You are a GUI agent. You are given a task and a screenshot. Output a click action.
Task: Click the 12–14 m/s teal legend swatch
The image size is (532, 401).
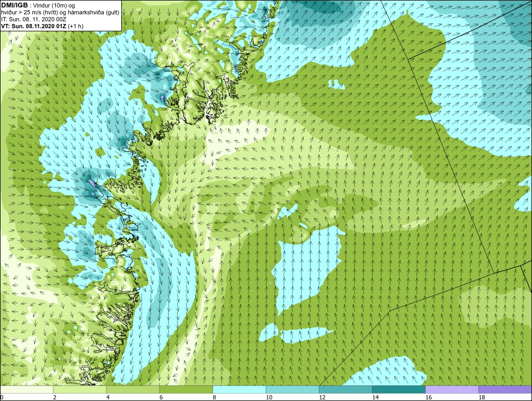tap(345, 389)
